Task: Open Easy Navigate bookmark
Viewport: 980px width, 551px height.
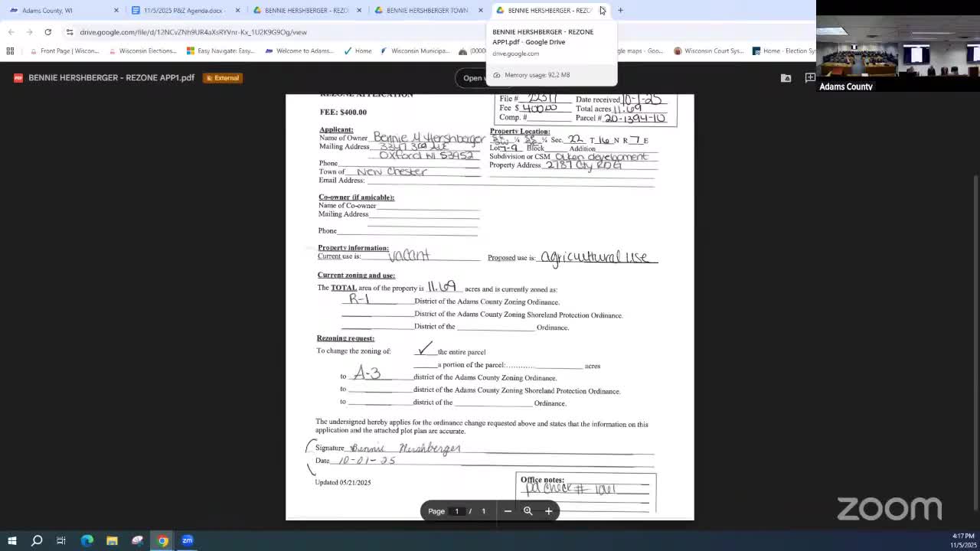Action: click(220, 51)
